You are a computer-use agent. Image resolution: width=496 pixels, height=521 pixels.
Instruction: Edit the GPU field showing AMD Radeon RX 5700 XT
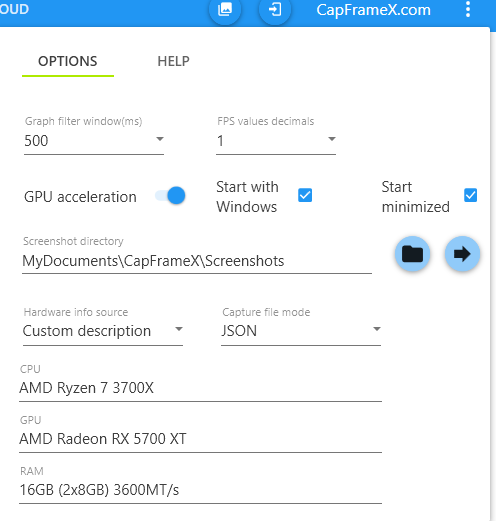coord(200,439)
